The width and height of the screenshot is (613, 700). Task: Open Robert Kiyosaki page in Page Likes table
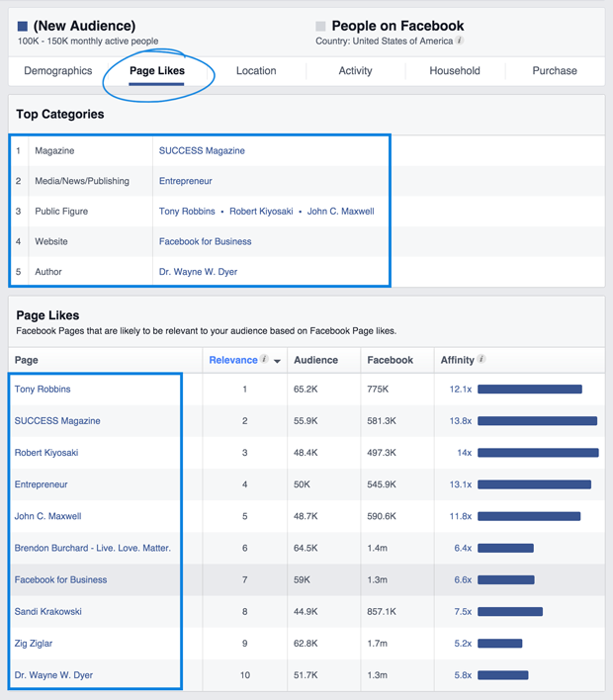click(x=46, y=453)
